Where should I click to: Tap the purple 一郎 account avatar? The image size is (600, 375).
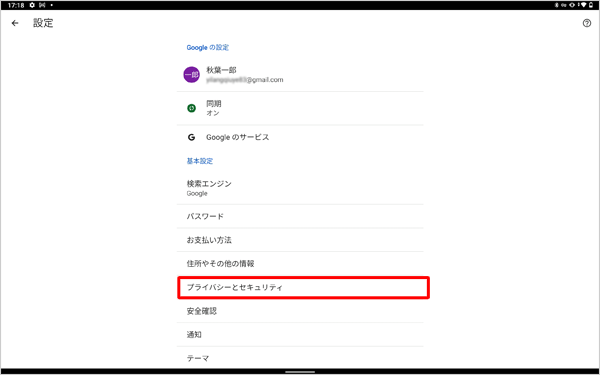coord(191,75)
